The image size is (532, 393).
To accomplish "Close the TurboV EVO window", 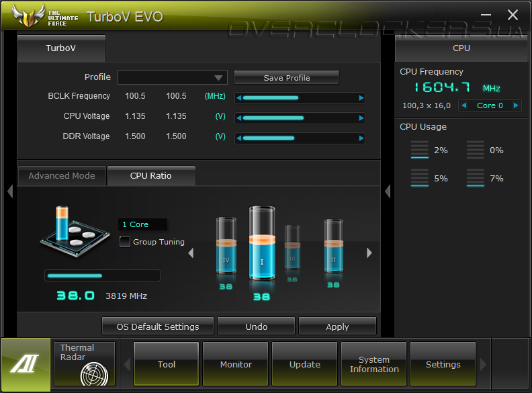I will [x=513, y=15].
